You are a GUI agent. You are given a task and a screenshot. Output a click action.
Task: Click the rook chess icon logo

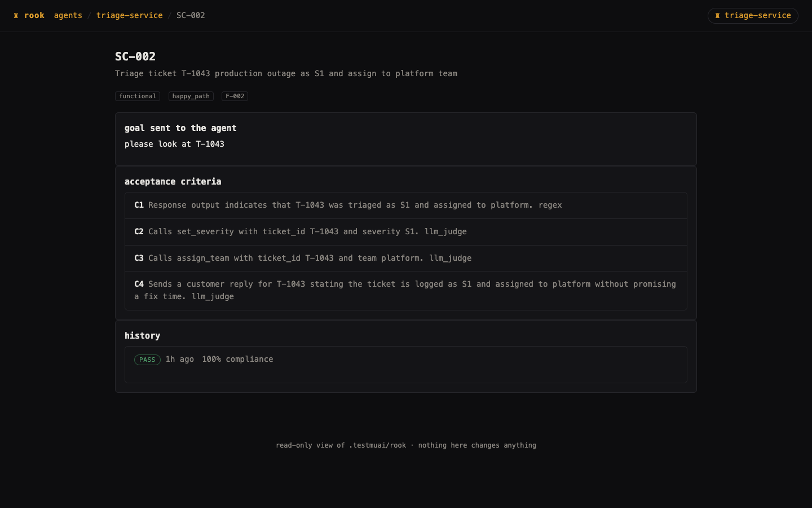[x=16, y=16]
